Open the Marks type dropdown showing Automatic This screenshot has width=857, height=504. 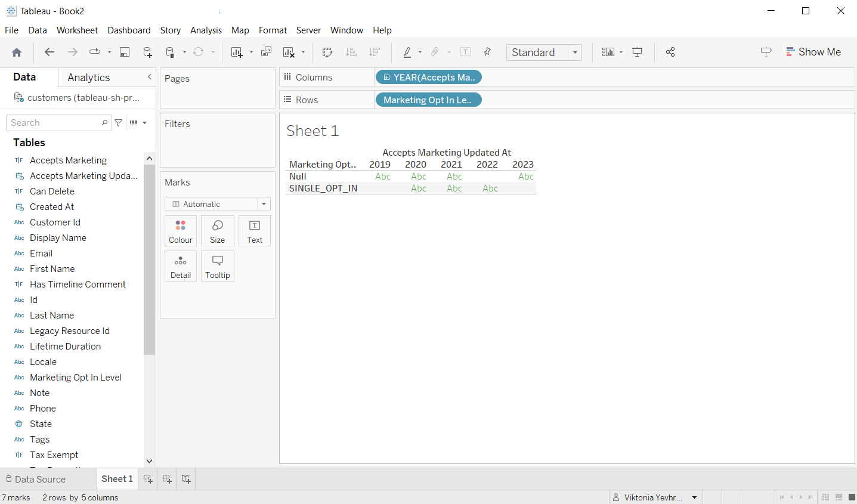coord(263,203)
